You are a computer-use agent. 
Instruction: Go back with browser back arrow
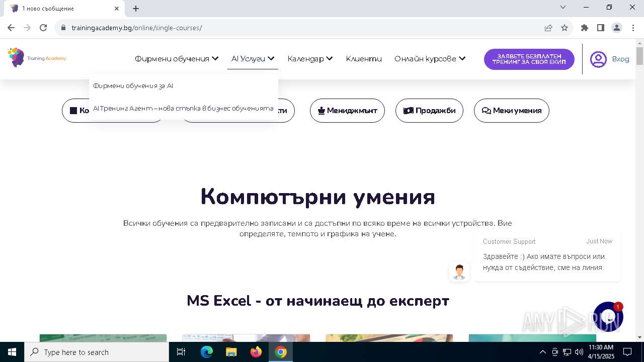[x=11, y=28]
